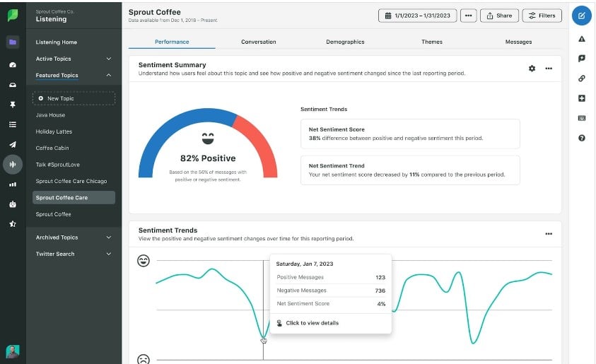Viewport: 596px width, 364px height.
Task: Open the Sprout Coffee Care Chicago topic
Action: point(71,181)
